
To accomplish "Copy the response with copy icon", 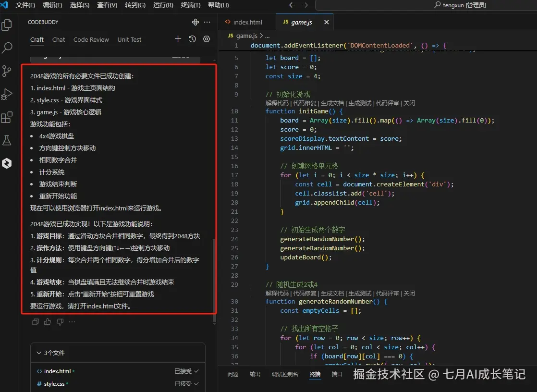I will (35, 322).
